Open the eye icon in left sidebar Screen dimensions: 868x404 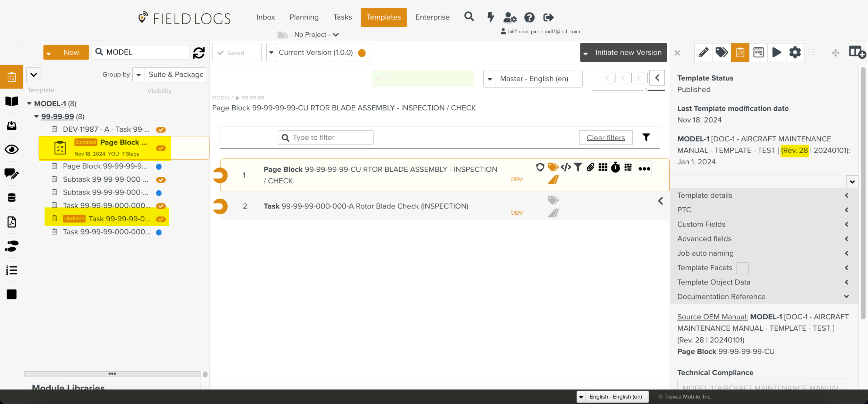click(x=11, y=149)
